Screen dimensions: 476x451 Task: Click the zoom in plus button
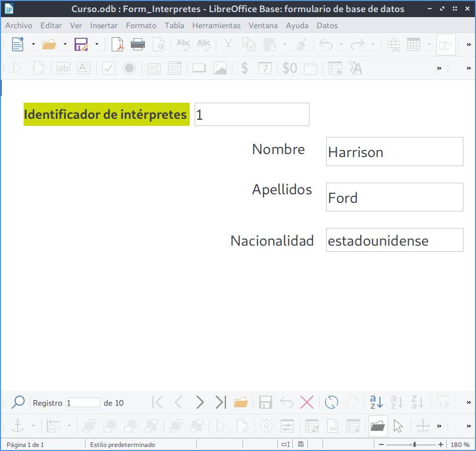[x=441, y=445]
